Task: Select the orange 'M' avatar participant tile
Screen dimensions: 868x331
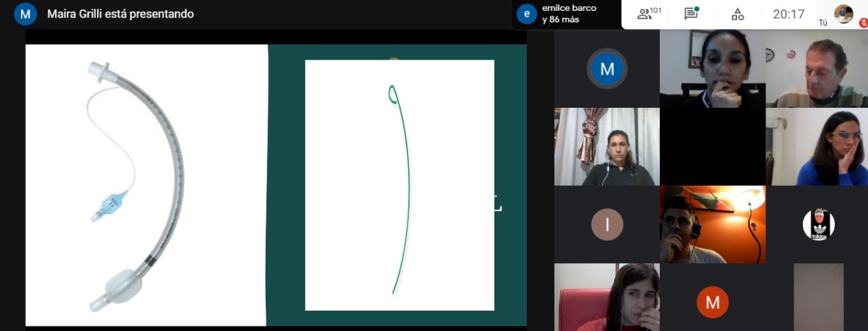Action: 712,303
